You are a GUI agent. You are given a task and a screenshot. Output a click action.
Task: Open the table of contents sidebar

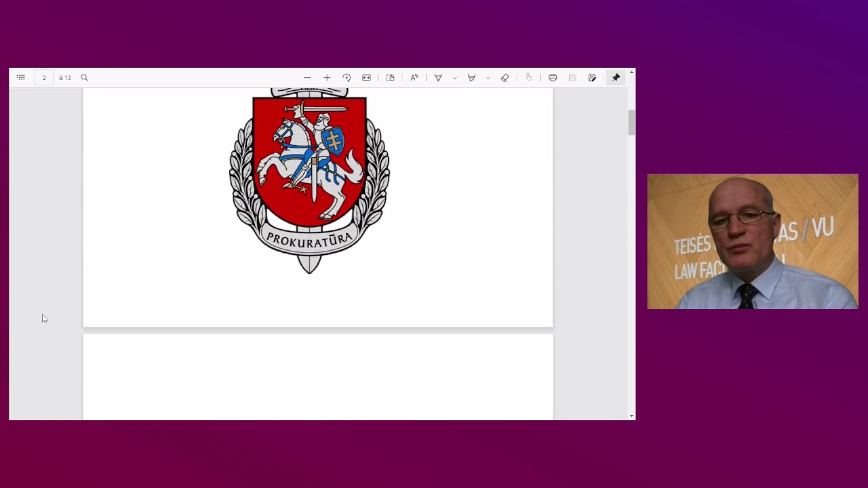tap(21, 78)
